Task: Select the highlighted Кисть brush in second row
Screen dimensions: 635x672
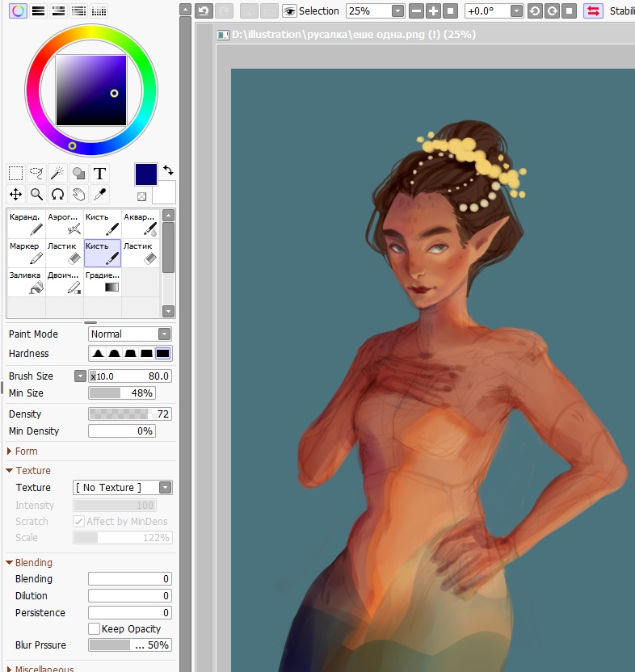Action: pyautogui.click(x=103, y=253)
